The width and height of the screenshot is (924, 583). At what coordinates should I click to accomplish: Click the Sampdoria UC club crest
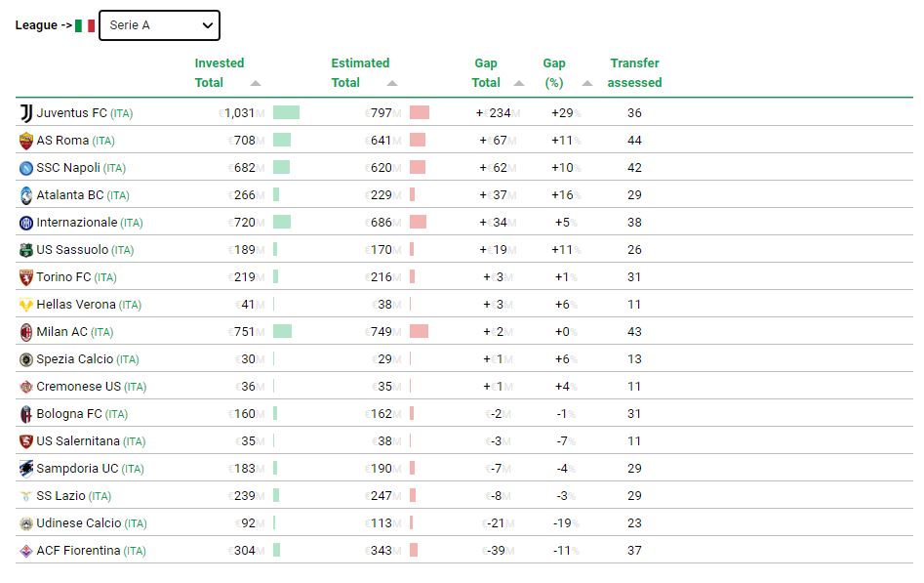(26, 469)
